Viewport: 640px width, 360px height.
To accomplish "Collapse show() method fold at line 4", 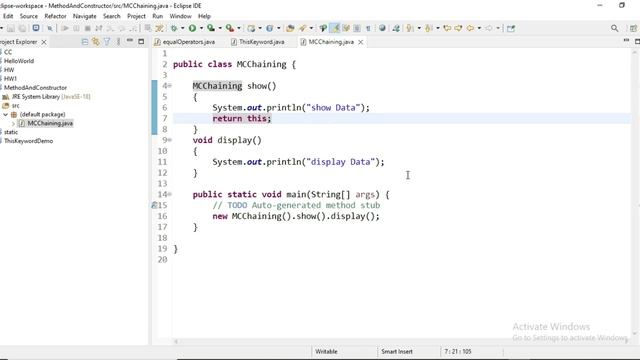I will pos(170,86).
